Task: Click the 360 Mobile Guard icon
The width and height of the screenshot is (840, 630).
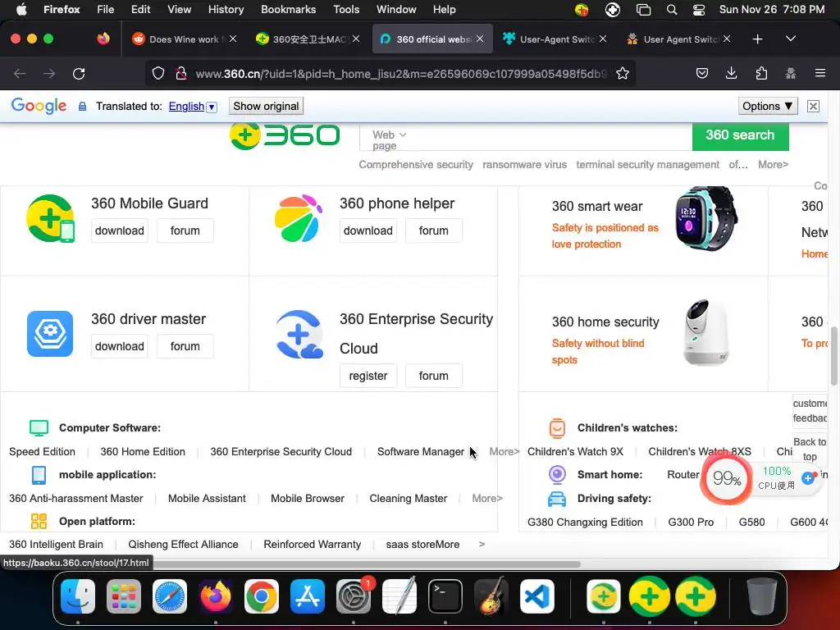Action: [x=50, y=218]
